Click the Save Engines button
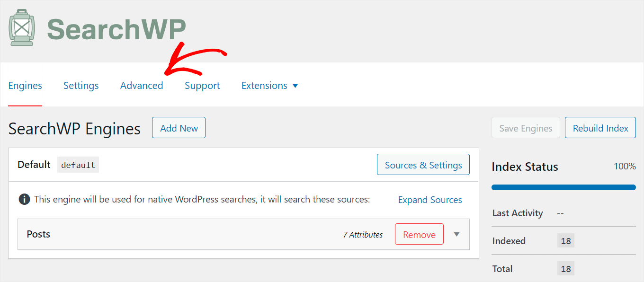Viewport: 644px width, 282px height. point(526,128)
